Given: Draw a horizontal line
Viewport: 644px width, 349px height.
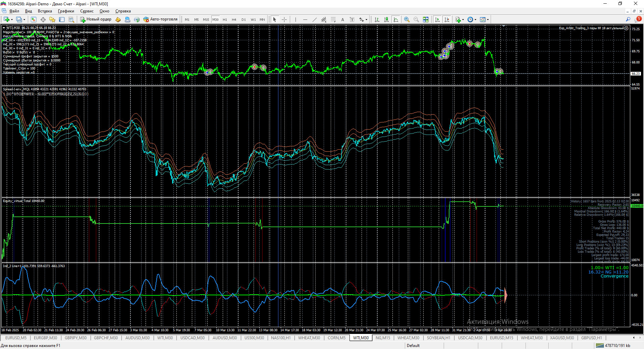Looking at the screenshot, I should click(305, 19).
